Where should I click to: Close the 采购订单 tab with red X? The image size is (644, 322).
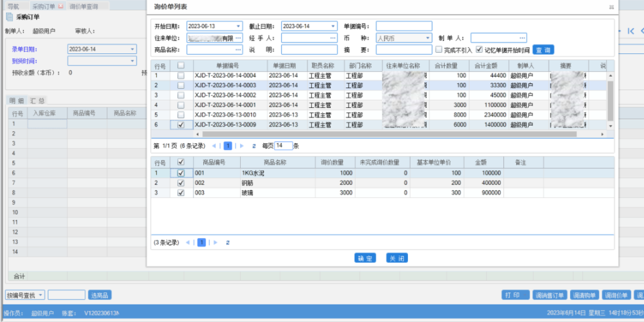[61, 6]
